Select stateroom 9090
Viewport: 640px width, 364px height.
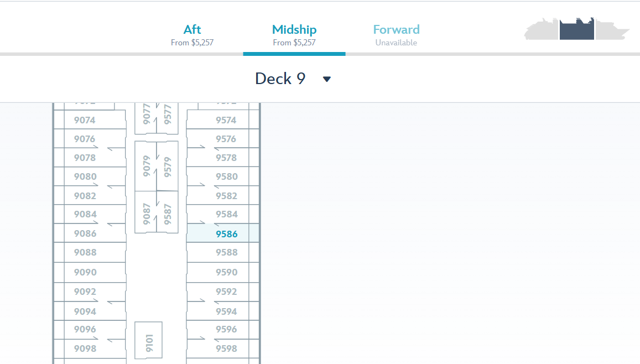click(x=85, y=272)
